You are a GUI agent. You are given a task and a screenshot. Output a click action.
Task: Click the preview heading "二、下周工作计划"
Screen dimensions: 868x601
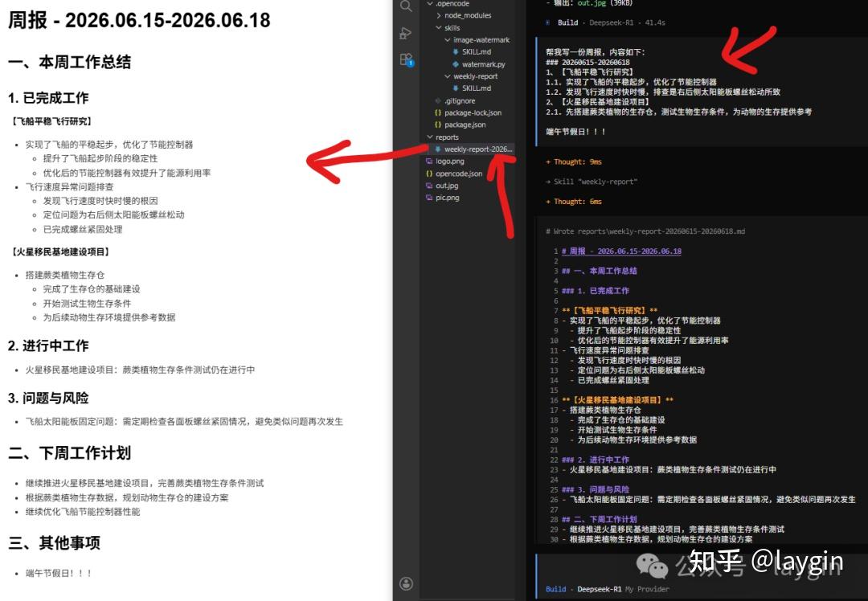pyautogui.click(x=69, y=452)
